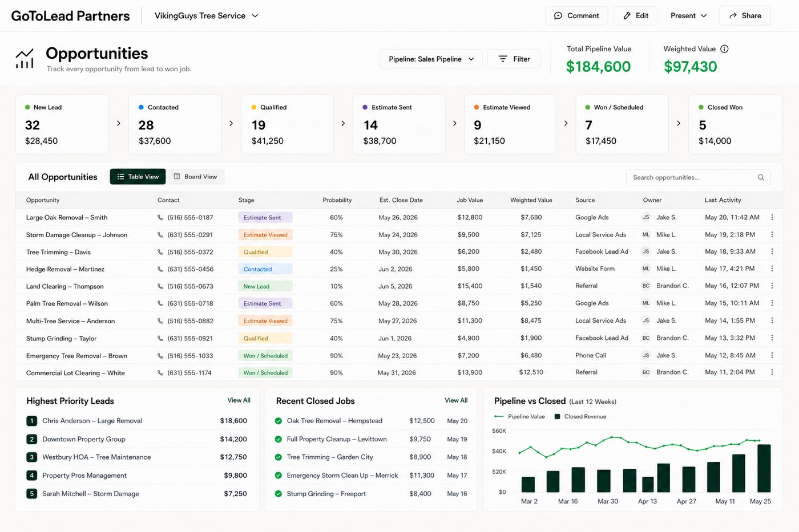This screenshot has height=532, width=799.
Task: Click chevron between Won / Scheduled and Closed Won
Action: point(679,123)
